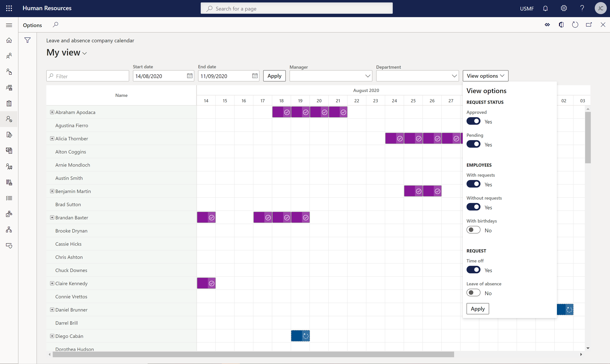Click the expand icon next to Benjamin Martin
Image resolution: width=610 pixels, height=364 pixels.
click(x=52, y=191)
